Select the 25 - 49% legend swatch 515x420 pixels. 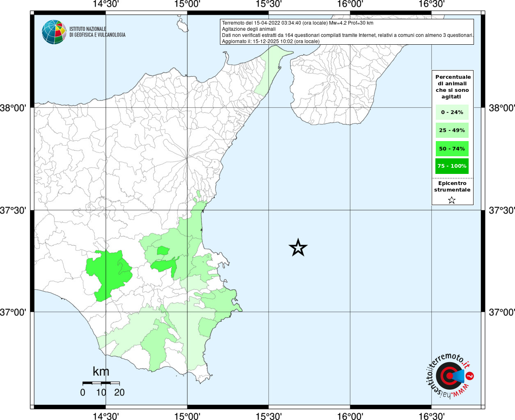point(452,130)
